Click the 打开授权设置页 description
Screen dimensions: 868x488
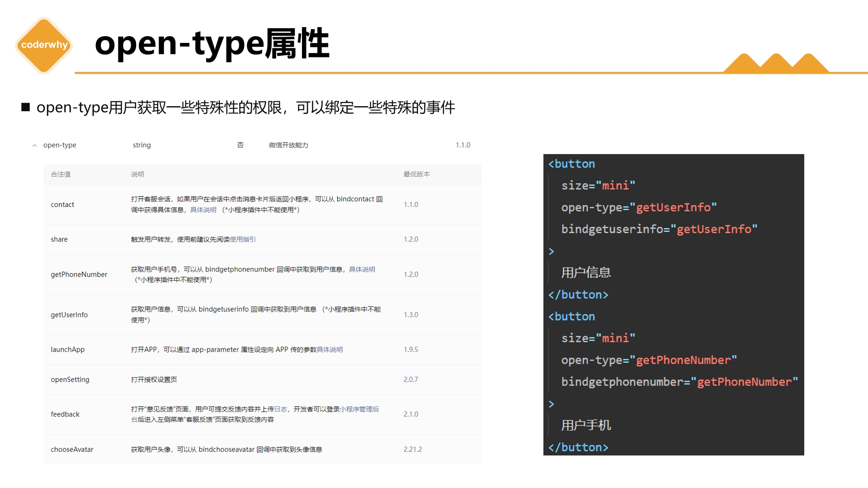[154, 380]
